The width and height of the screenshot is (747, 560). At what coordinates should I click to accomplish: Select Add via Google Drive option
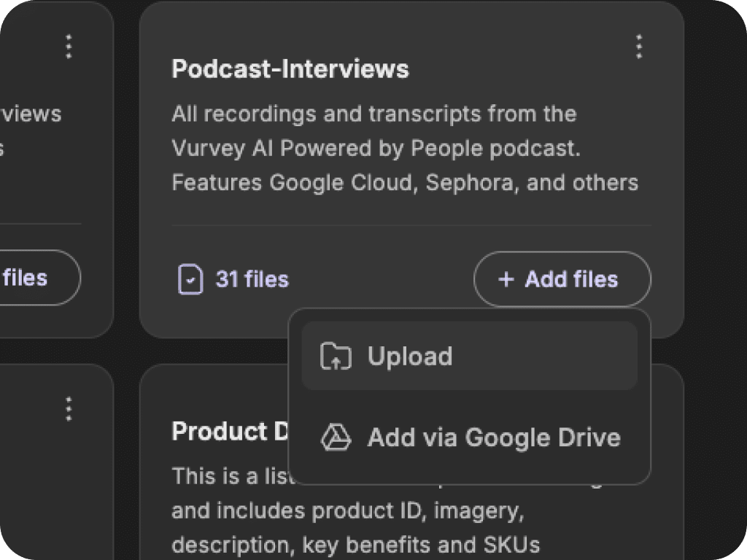point(469,437)
